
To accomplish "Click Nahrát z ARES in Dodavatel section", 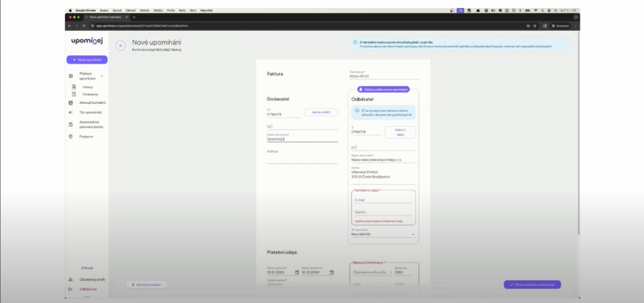I will (321, 112).
